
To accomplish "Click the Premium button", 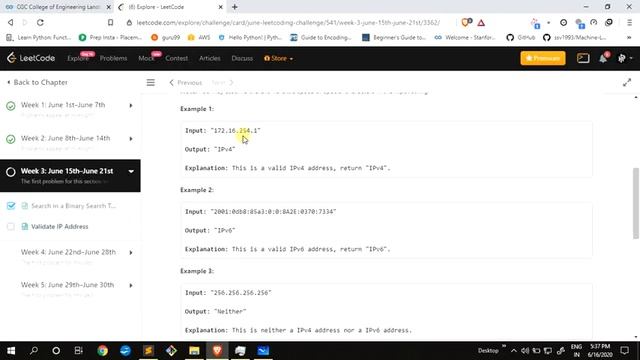I will click(543, 58).
